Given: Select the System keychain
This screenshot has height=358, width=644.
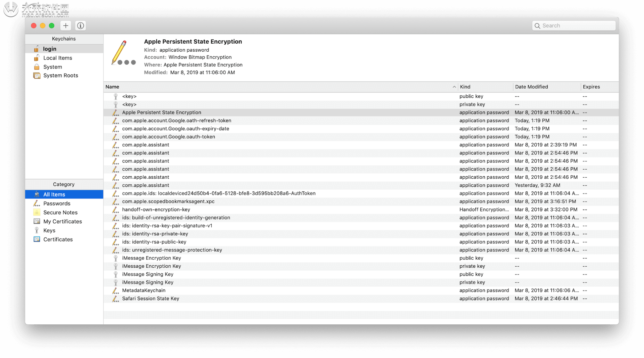Looking at the screenshot, I should 64,67.
